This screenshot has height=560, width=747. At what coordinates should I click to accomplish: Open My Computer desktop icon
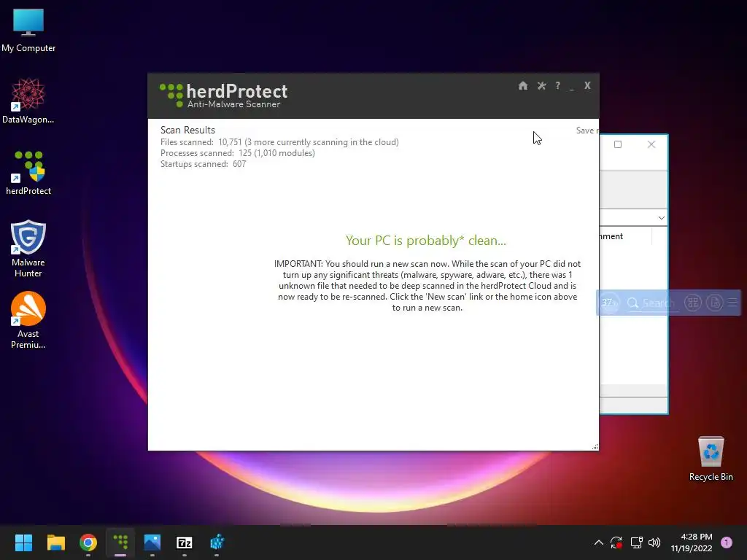pos(28,31)
